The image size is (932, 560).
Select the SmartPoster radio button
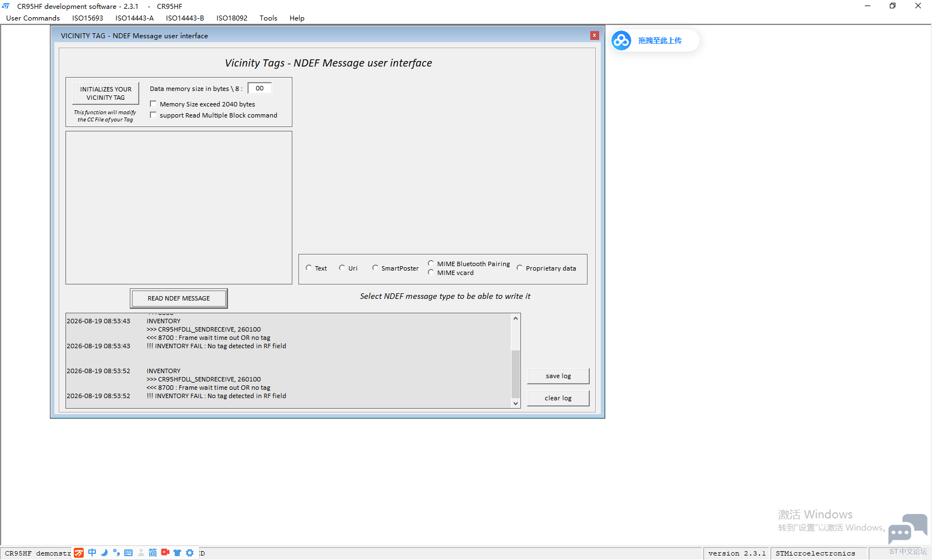[x=375, y=268]
